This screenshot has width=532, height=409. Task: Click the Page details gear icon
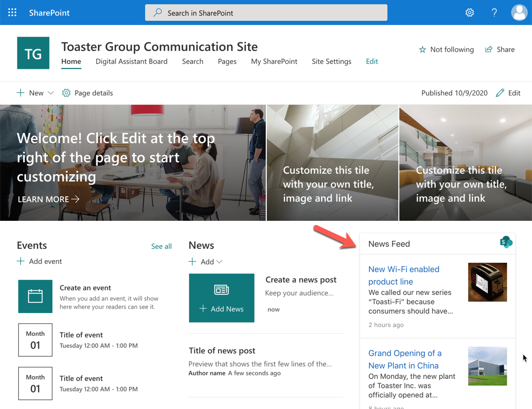[x=66, y=93]
